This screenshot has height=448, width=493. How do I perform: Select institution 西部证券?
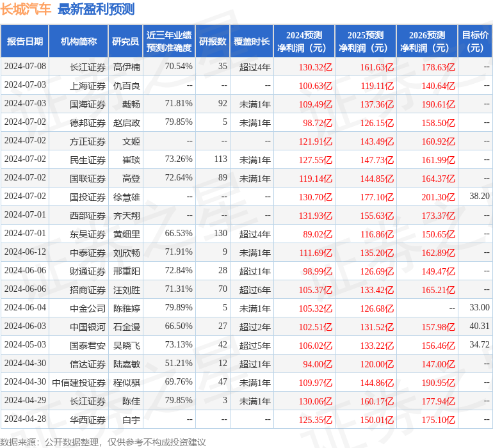(88, 215)
